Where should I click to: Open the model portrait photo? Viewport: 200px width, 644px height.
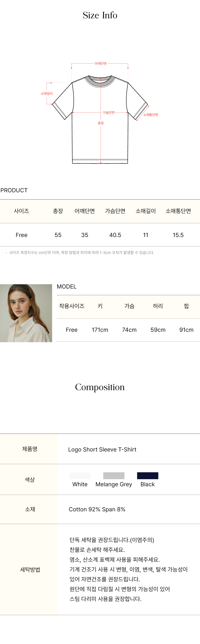(x=26, y=313)
